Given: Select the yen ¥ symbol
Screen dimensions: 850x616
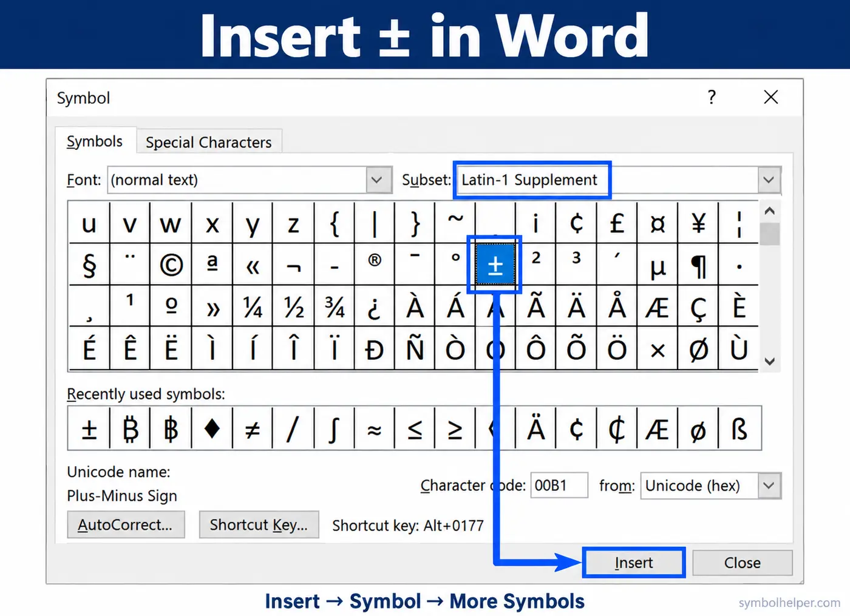Looking at the screenshot, I should coord(698,223).
